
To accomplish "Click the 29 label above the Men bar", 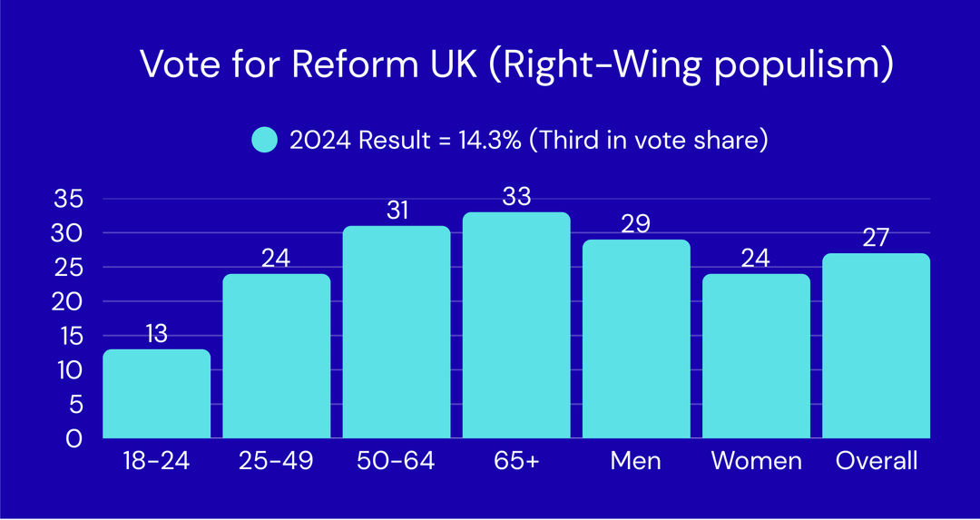I will (636, 224).
